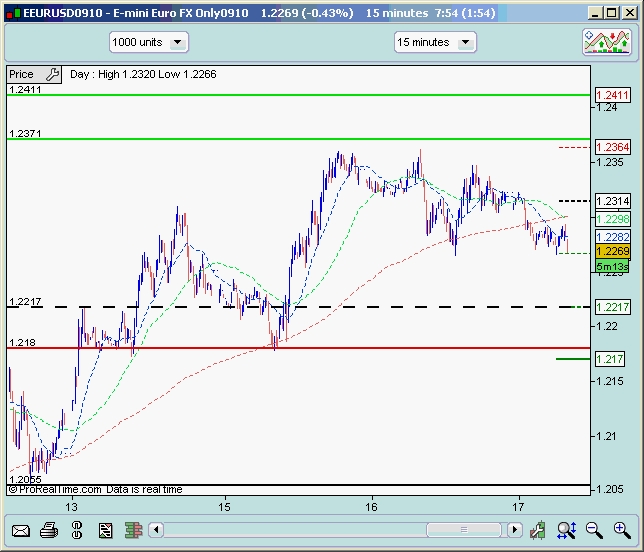Select the 1.2411 price label on axis
The height and width of the screenshot is (552, 644).
[x=611, y=96]
